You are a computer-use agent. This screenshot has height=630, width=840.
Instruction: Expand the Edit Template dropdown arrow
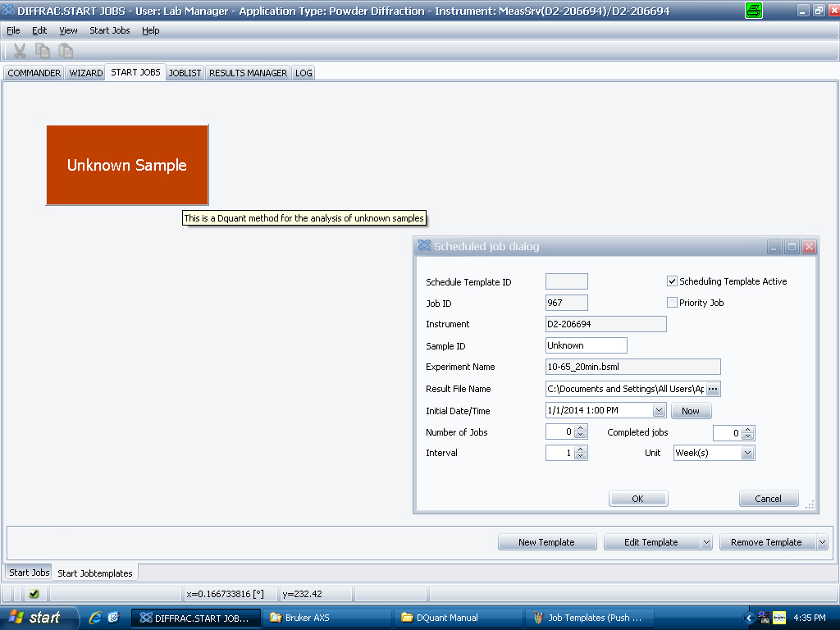click(x=706, y=542)
